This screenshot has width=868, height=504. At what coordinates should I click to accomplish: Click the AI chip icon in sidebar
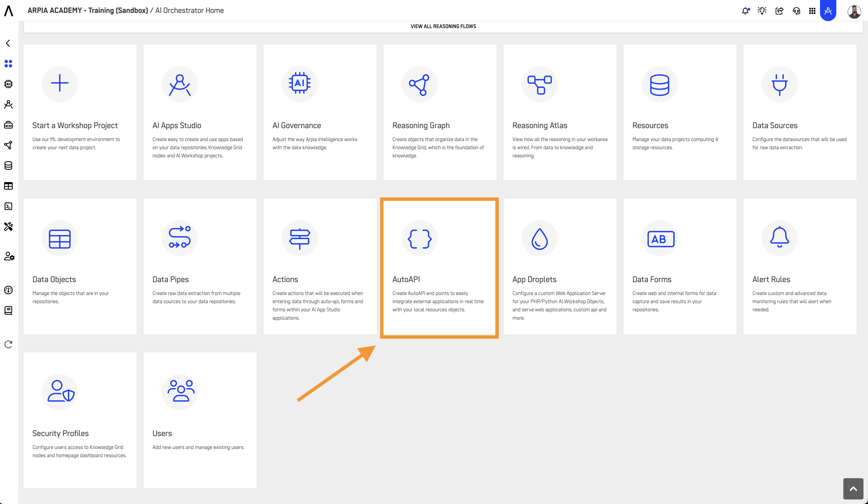pos(8,84)
